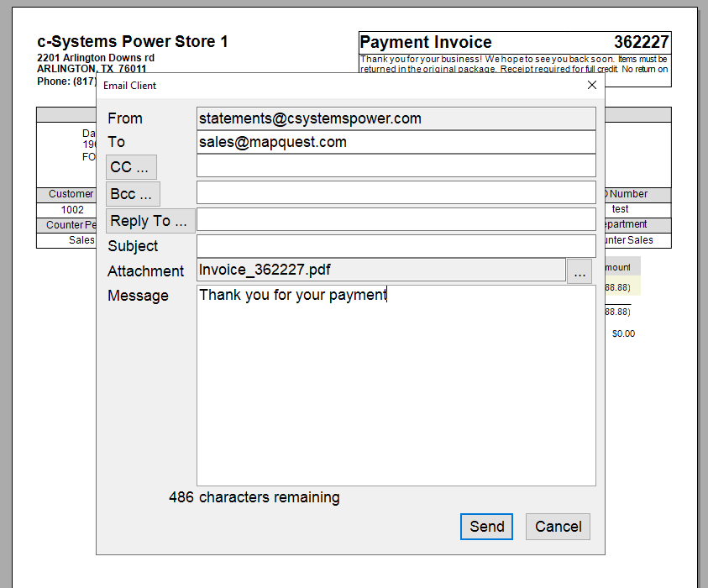Open the CC recipients picker

coord(131,167)
